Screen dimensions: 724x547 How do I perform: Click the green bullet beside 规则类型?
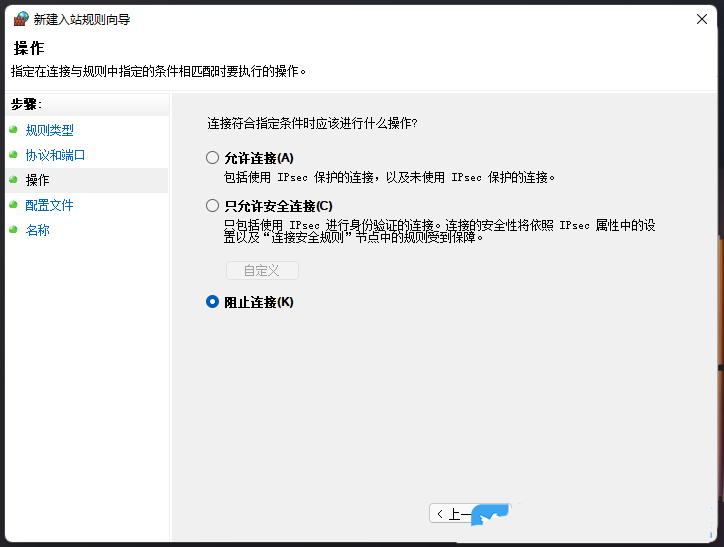tap(13, 130)
